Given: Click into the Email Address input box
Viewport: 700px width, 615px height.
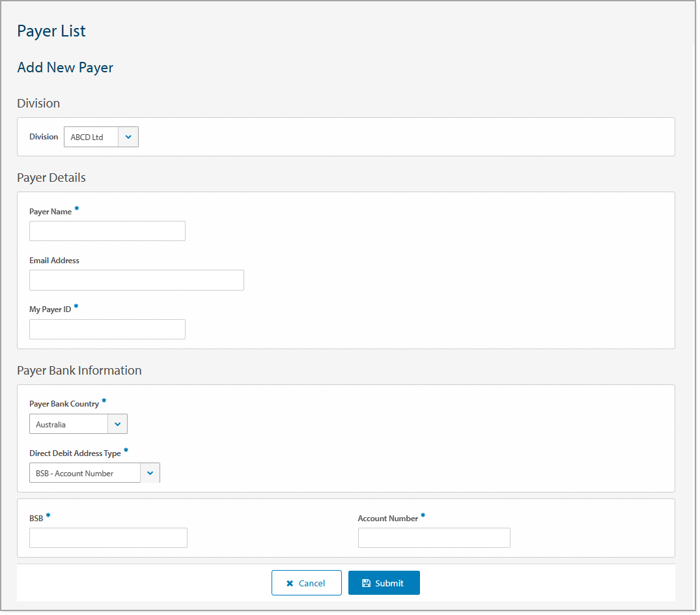Looking at the screenshot, I should click(137, 280).
